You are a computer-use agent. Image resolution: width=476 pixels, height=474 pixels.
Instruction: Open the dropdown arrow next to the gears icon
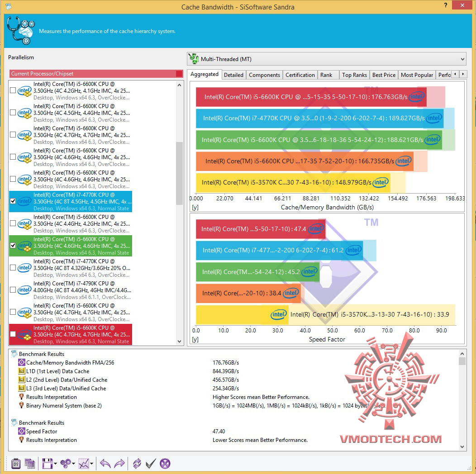point(73,464)
